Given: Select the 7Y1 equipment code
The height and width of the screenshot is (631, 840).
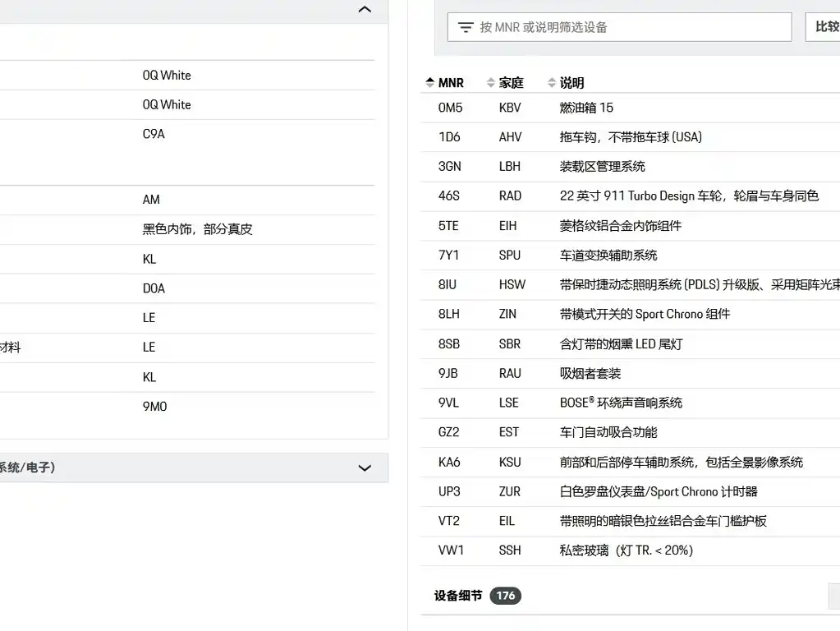Looking at the screenshot, I should [448, 256].
